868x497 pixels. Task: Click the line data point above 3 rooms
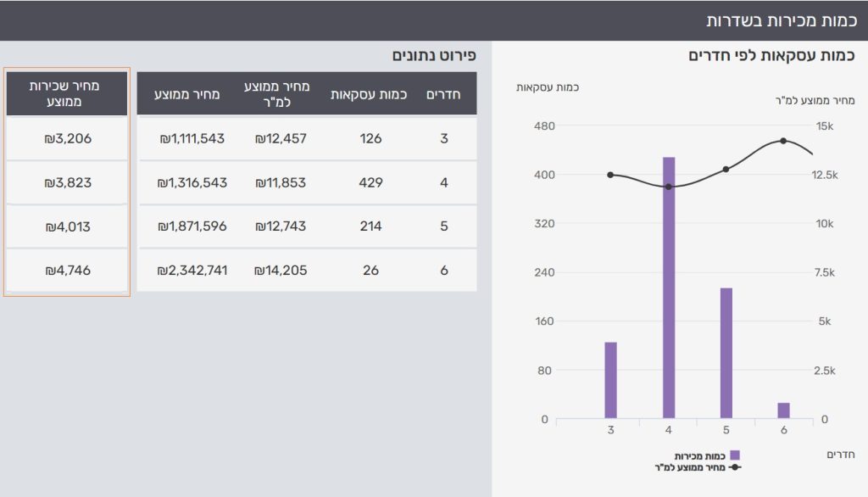610,175
